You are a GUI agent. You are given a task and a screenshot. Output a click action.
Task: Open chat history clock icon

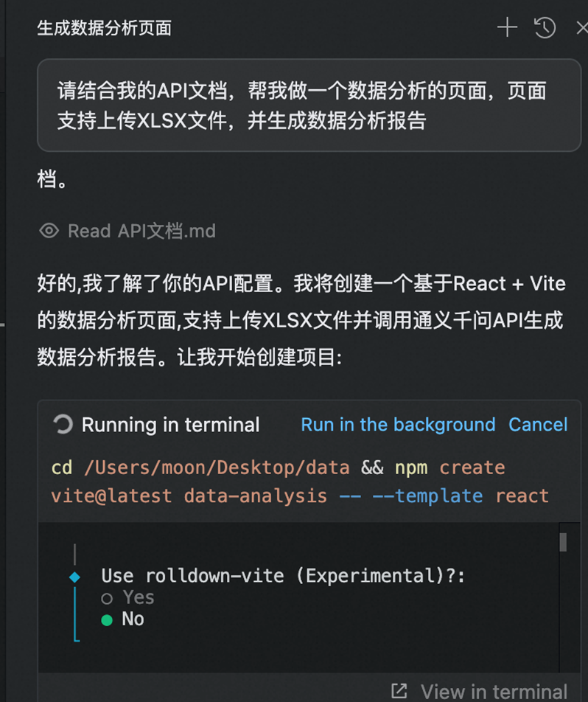pyautogui.click(x=545, y=28)
